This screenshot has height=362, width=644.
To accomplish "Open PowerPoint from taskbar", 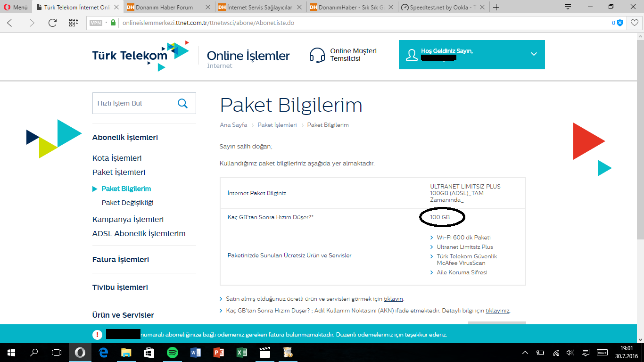I will point(219,352).
